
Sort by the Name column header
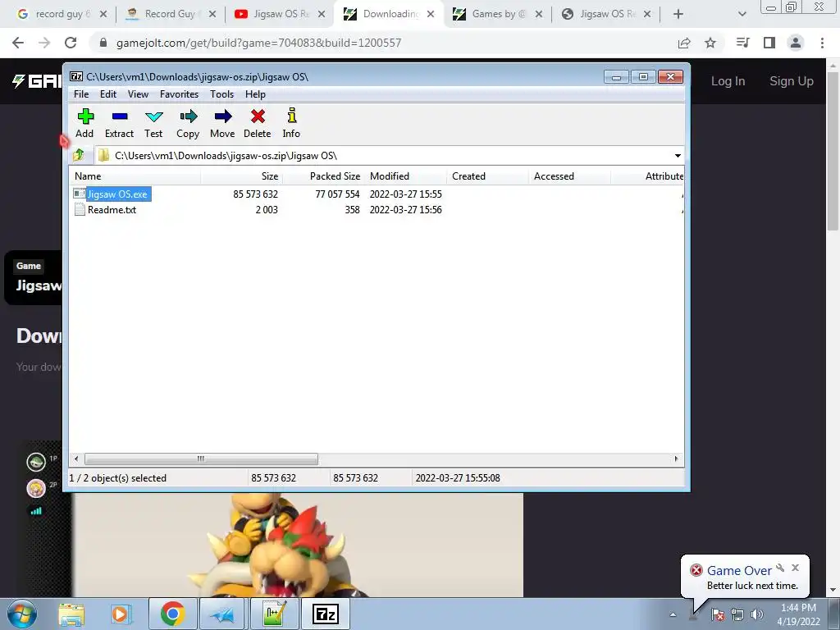(135, 176)
